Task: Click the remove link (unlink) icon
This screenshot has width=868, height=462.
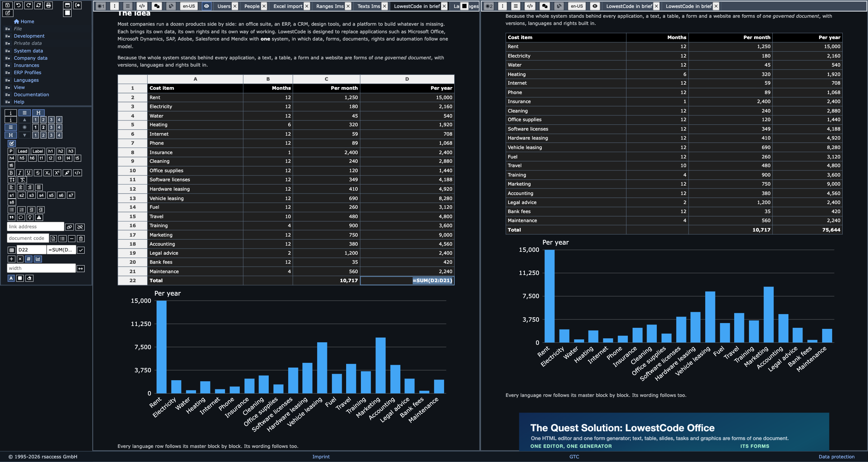Action: [x=80, y=227]
